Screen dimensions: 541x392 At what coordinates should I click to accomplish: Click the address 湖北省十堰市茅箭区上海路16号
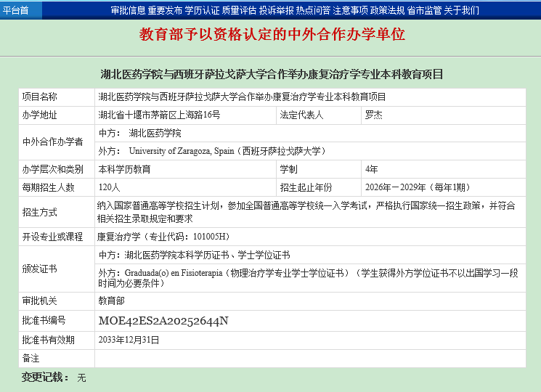point(160,115)
